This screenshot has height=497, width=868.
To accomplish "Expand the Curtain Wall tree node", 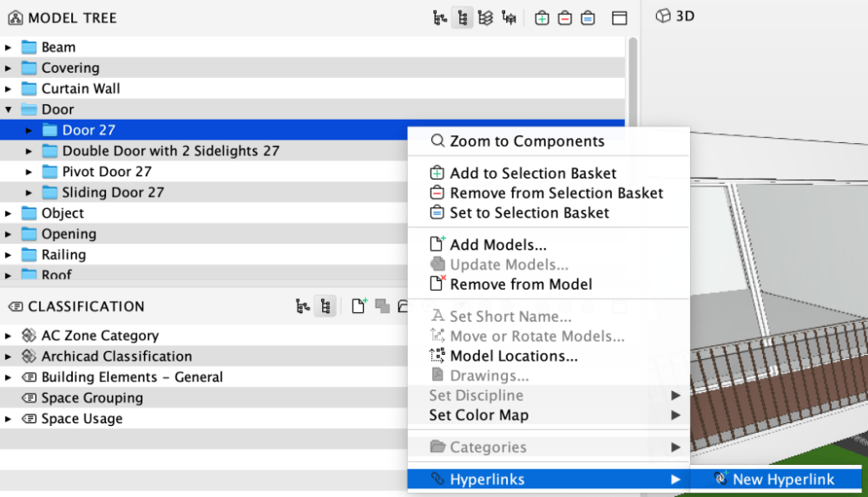I will (9, 88).
